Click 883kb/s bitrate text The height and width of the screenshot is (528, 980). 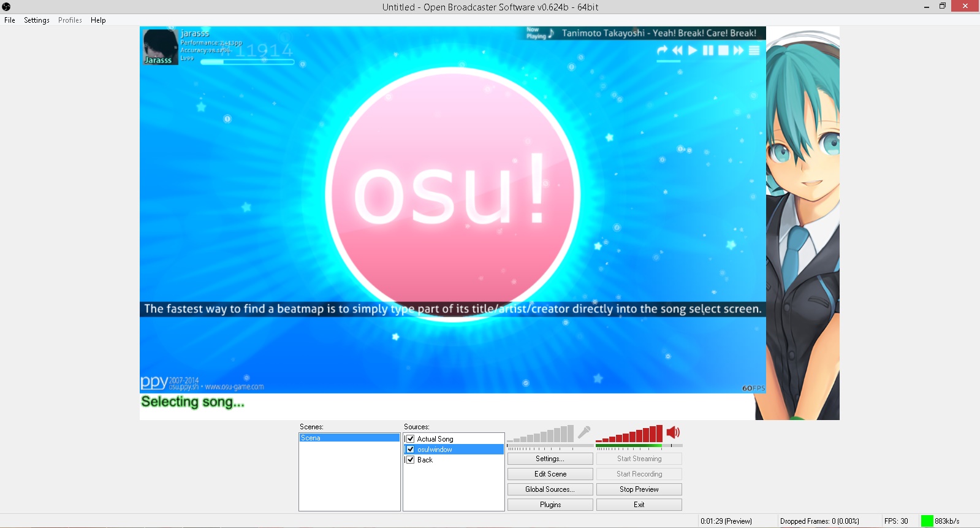coord(947,521)
